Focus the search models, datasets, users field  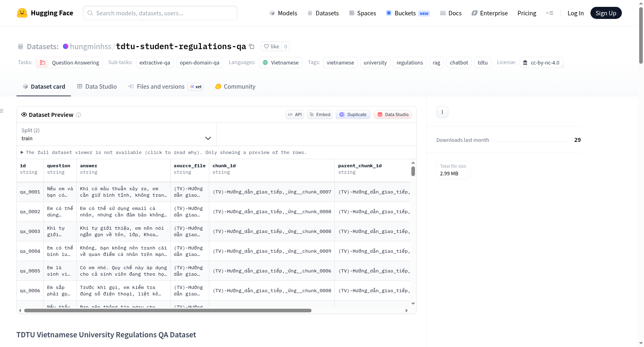point(160,13)
